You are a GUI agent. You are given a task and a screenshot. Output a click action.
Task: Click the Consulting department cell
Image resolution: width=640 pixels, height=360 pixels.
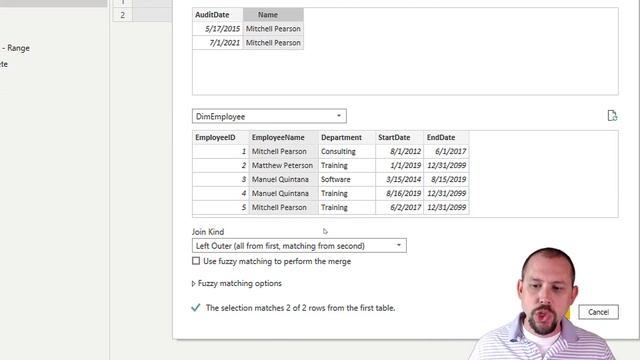tap(347, 151)
